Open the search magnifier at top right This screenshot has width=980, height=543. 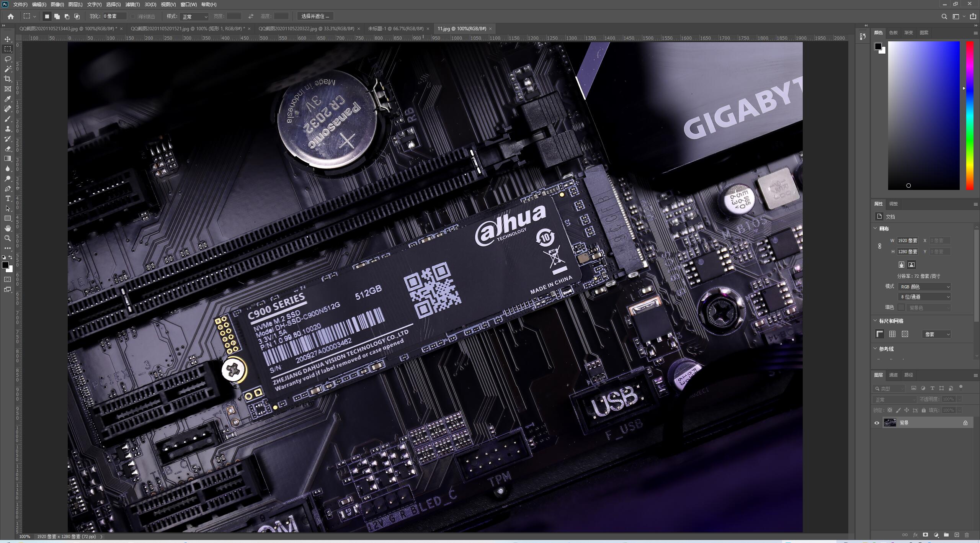pyautogui.click(x=944, y=16)
